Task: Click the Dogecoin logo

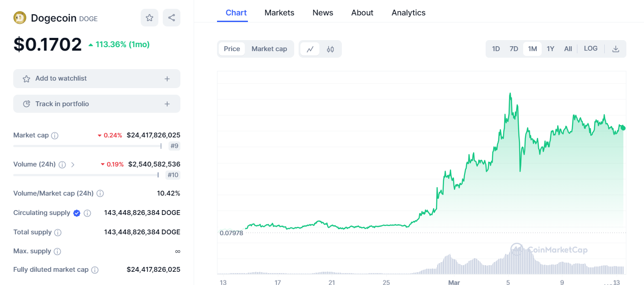Action: coord(19,18)
